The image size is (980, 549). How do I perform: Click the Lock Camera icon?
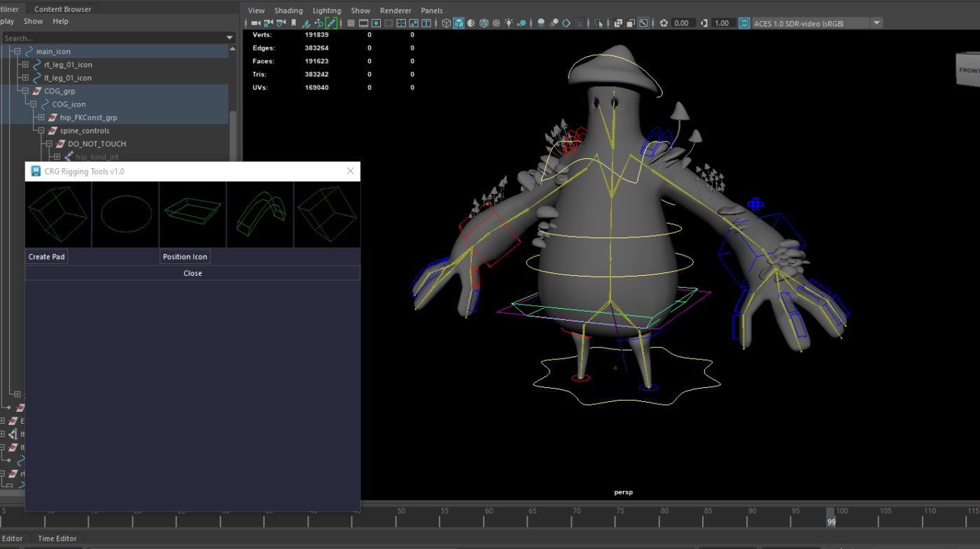pyautogui.click(x=267, y=23)
